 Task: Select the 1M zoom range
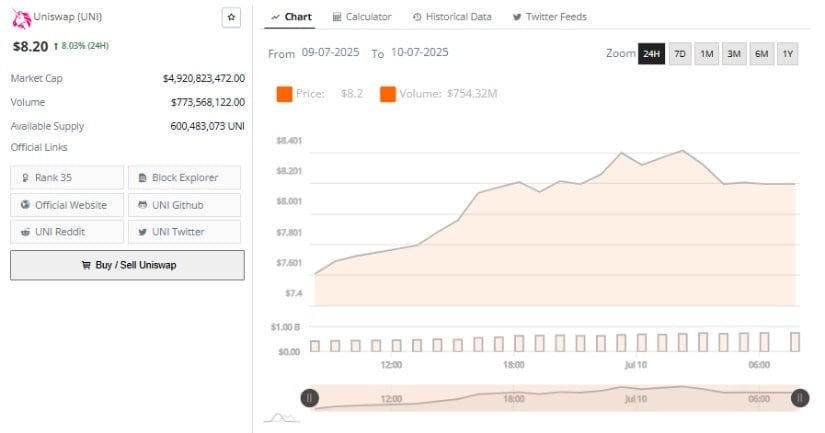click(x=707, y=54)
